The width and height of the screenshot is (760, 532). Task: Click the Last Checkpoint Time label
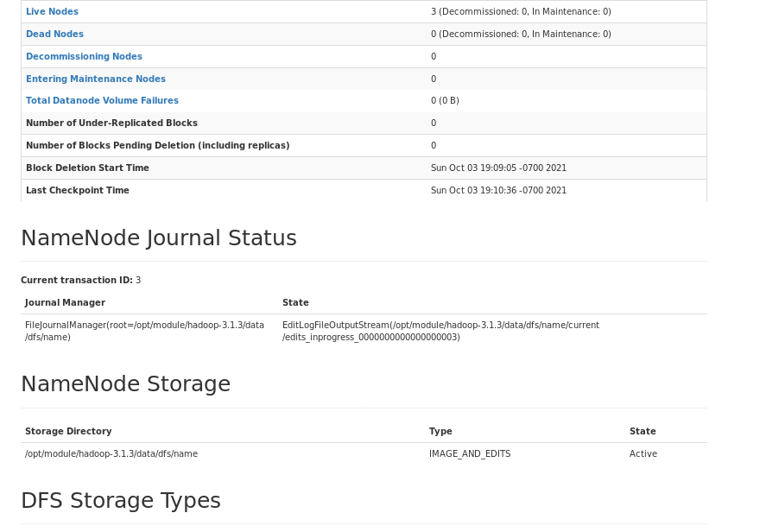[78, 190]
